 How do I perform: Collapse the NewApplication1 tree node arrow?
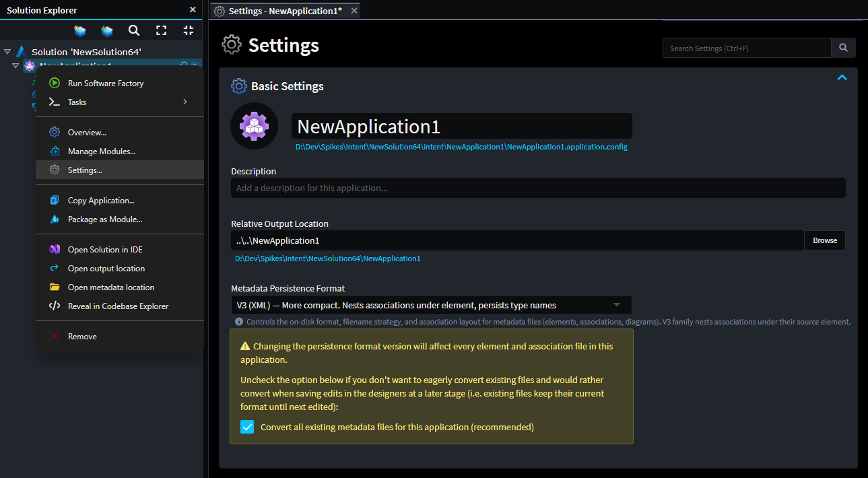tap(15, 65)
